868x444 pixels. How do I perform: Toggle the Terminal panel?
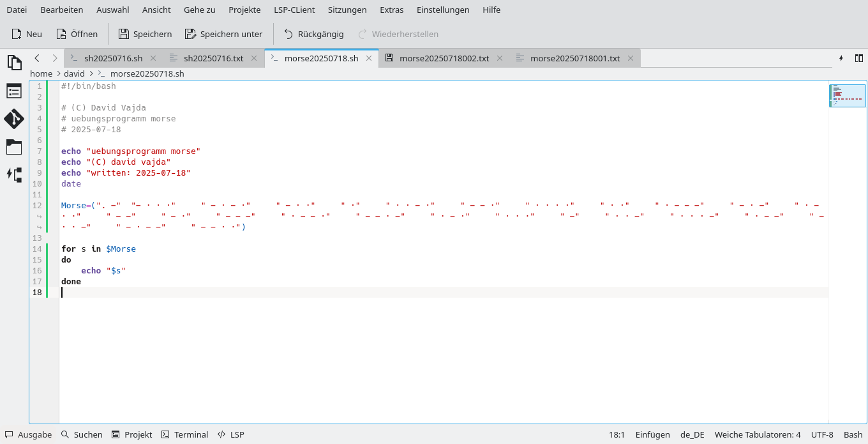(184, 434)
